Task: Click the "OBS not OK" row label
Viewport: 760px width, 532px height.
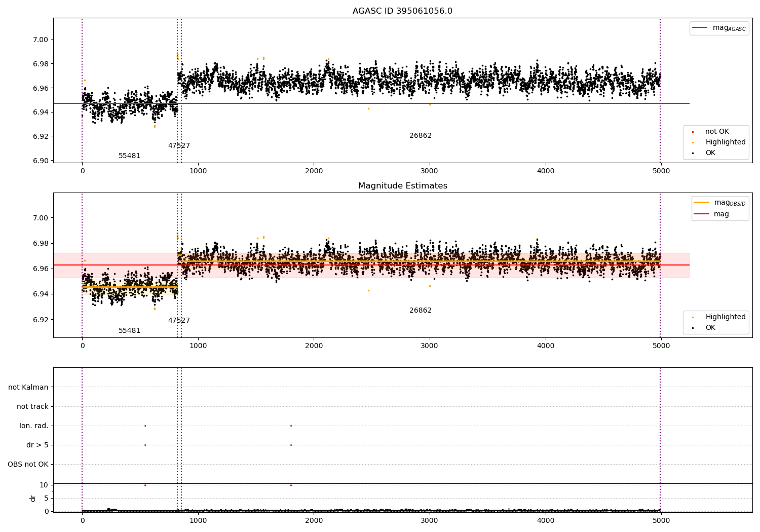Action: pos(28,465)
